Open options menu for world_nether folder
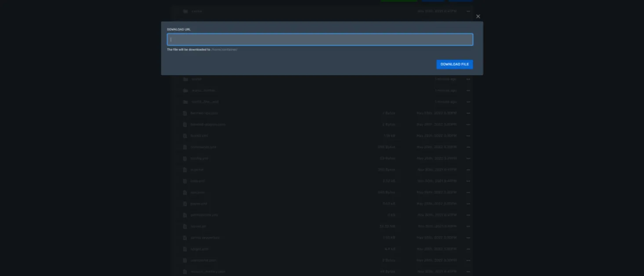The width and height of the screenshot is (644, 276). pos(468,91)
